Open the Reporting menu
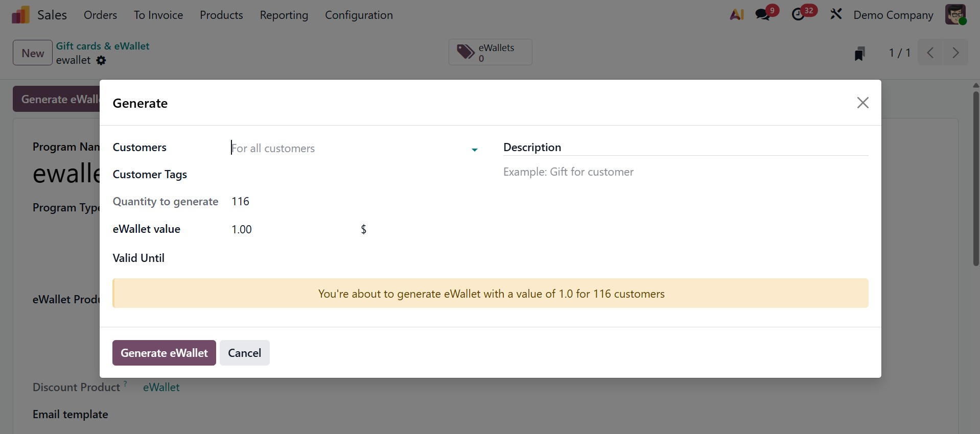The height and width of the screenshot is (434, 980). (284, 15)
